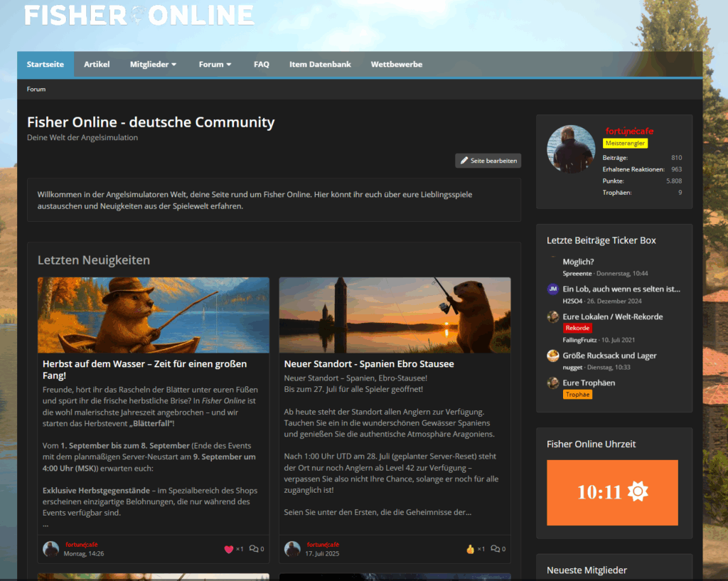Click the heart reaction icon on Herbst article

[228, 549]
